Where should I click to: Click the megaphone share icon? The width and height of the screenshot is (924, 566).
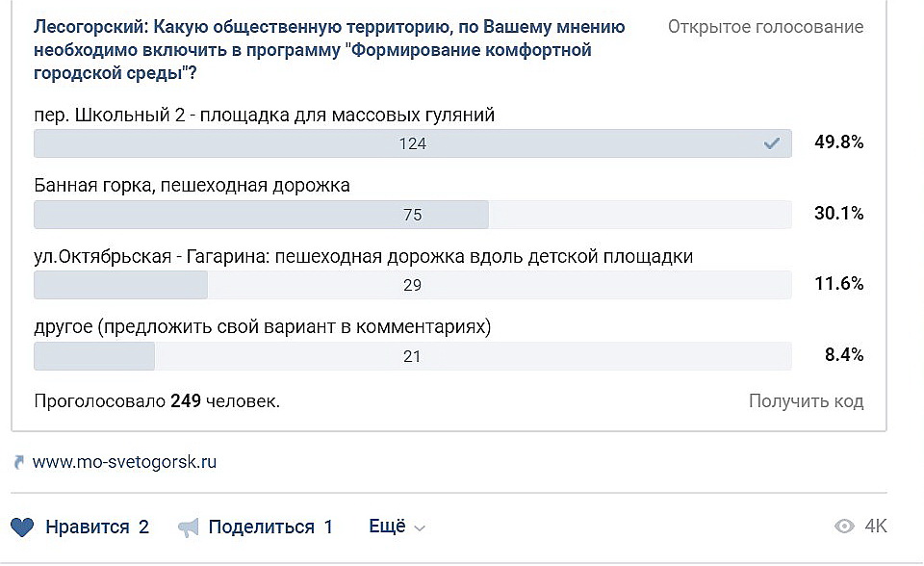(189, 527)
